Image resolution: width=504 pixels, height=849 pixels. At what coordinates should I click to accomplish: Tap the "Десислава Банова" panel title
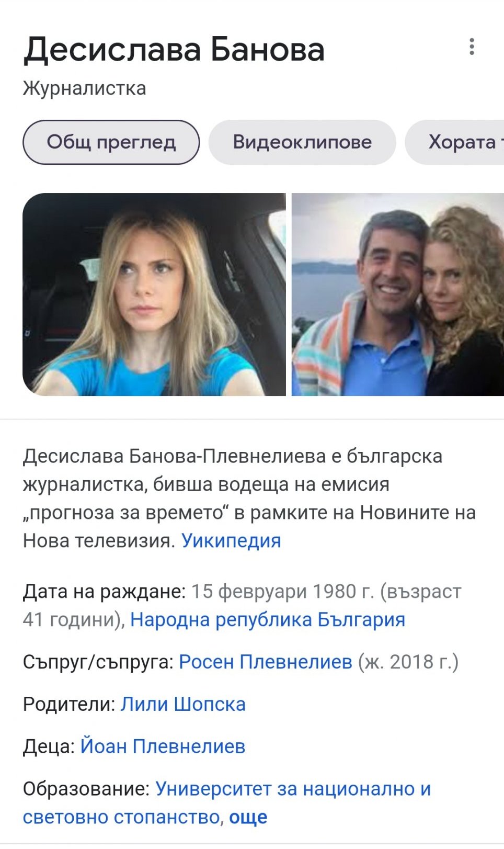pos(174,50)
